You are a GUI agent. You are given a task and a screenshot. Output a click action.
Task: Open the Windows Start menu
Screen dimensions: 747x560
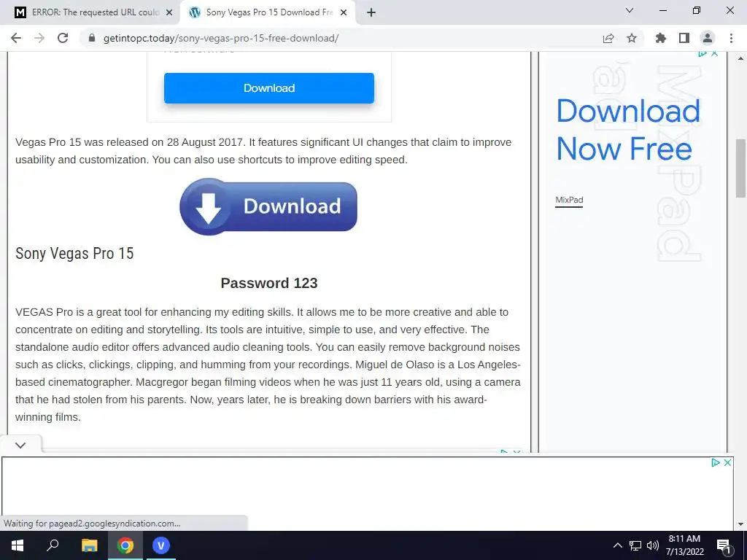coord(18,545)
